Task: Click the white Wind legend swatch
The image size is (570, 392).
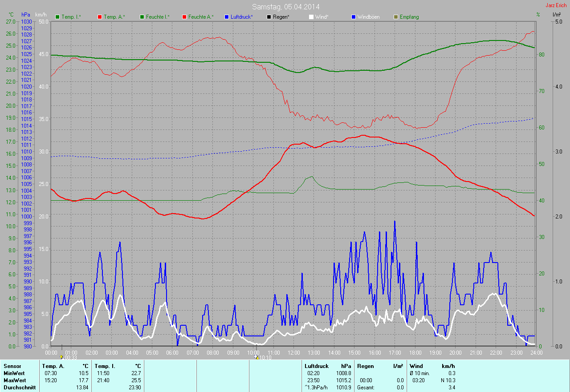Action: point(311,17)
